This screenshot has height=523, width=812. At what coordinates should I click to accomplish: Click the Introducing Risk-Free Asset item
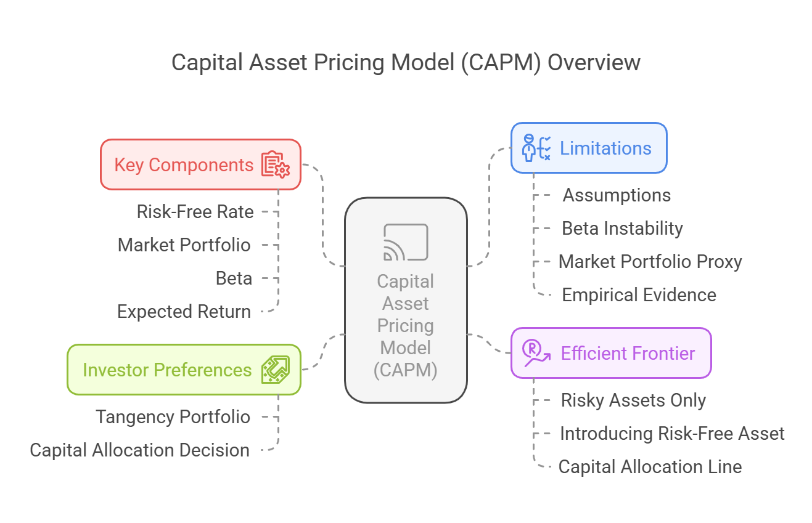672,434
